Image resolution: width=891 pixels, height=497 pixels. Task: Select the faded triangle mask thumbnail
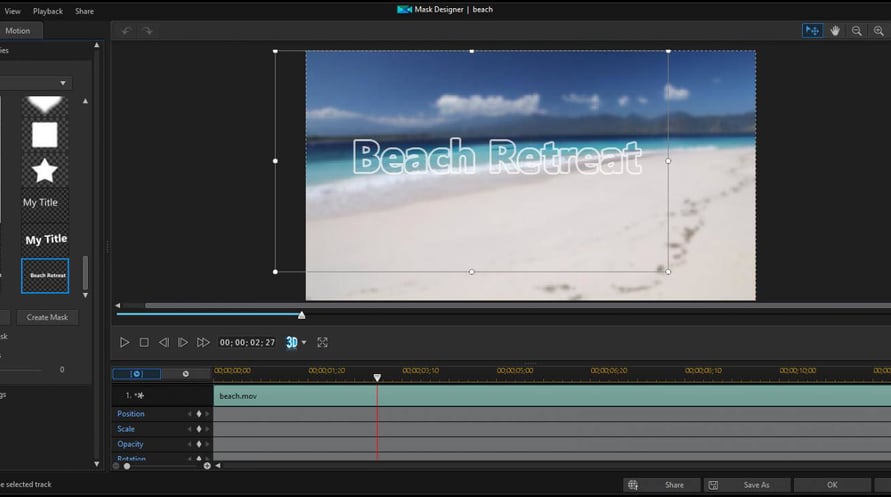44,105
